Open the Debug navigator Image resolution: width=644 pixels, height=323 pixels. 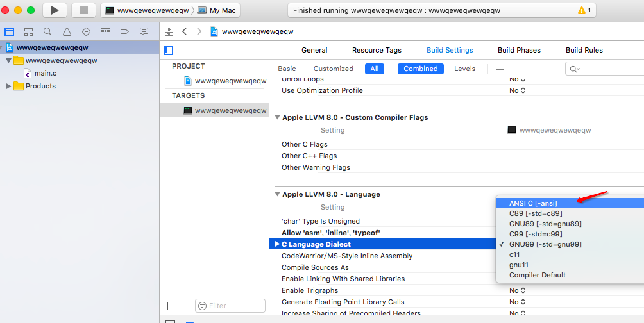[106, 31]
